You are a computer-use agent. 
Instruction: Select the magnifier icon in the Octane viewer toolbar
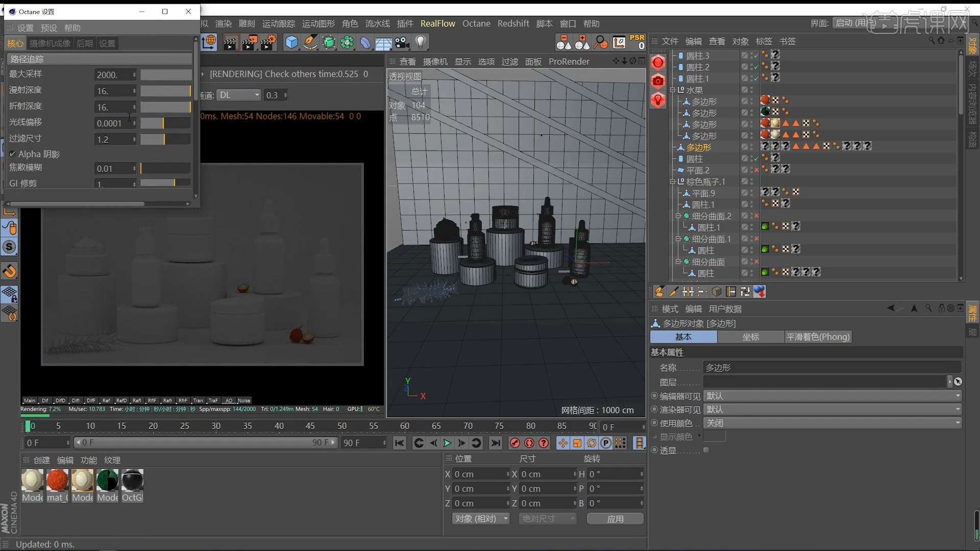pos(600,42)
